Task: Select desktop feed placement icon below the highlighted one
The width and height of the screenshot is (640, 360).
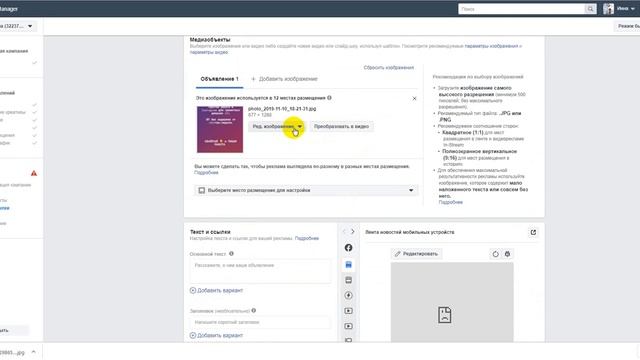Action: (348, 280)
